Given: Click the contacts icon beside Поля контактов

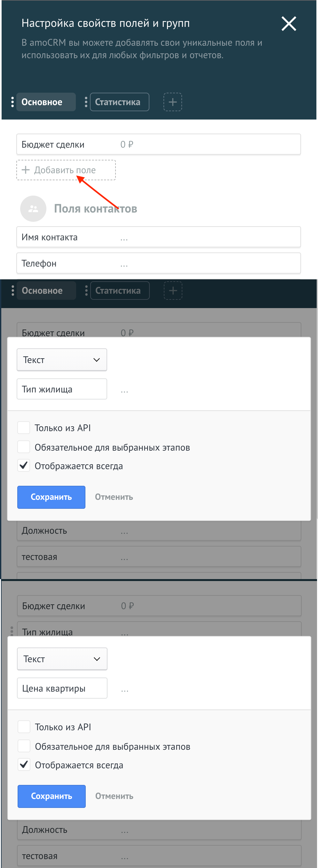Looking at the screenshot, I should pos(33,209).
